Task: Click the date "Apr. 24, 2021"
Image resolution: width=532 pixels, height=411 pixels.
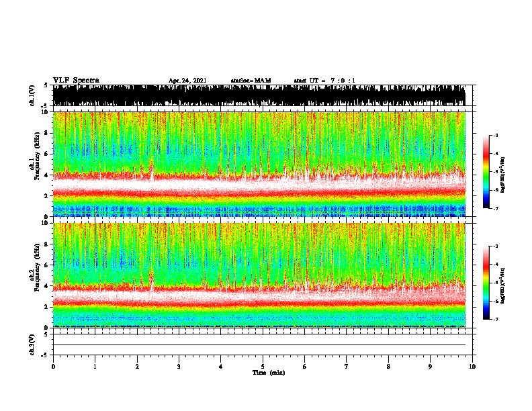Action: 187,81
